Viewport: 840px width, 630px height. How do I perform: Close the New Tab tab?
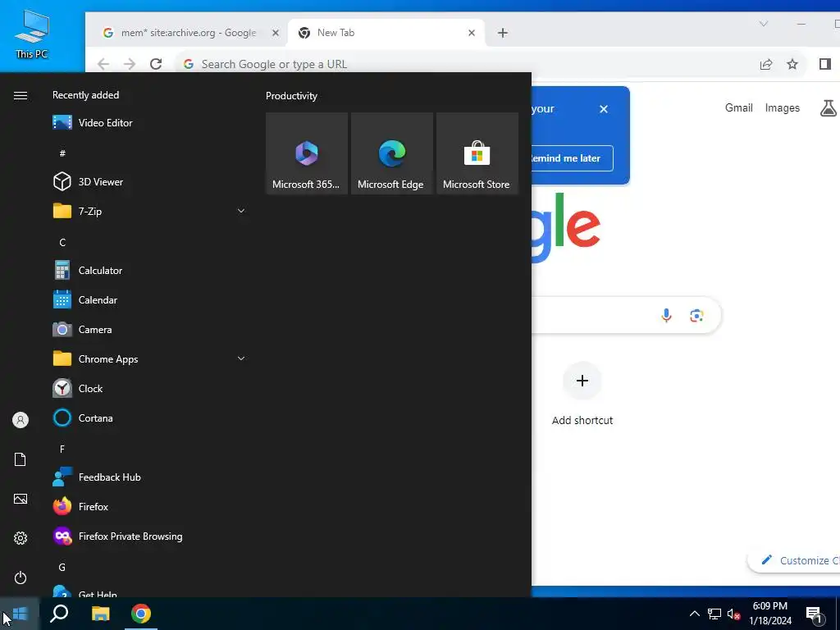[x=472, y=33]
